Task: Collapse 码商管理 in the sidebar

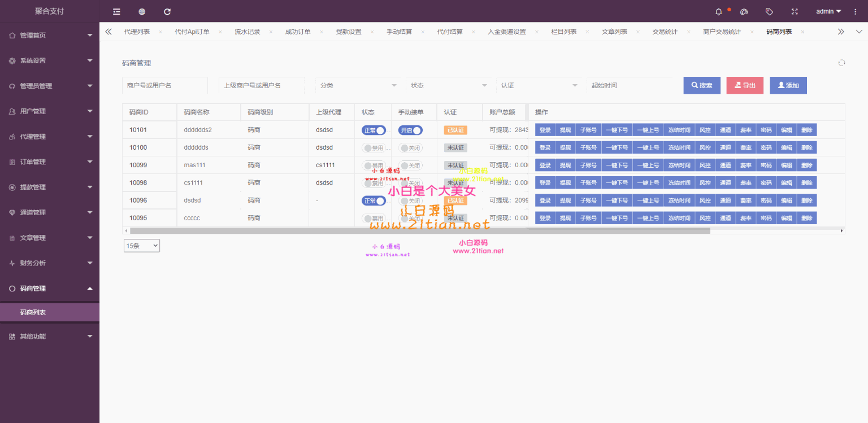Action: tap(50, 288)
